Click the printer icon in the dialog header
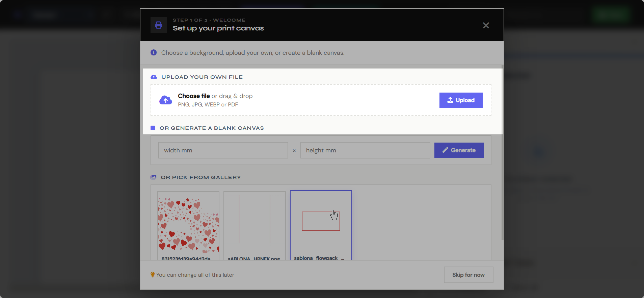 click(159, 25)
